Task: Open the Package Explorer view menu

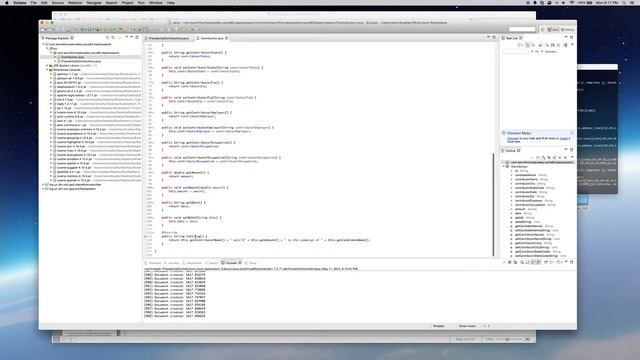Action: pos(127,37)
